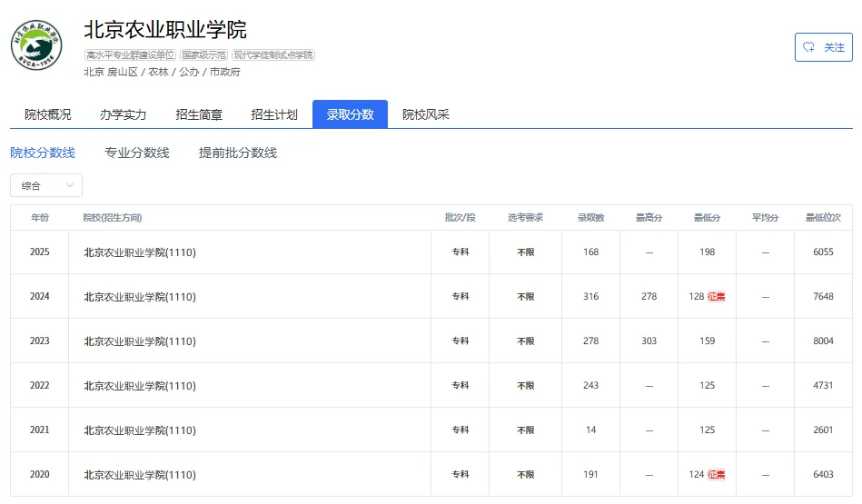Click 2025 admission count 168
This screenshot has height=504, width=862.
(x=591, y=252)
